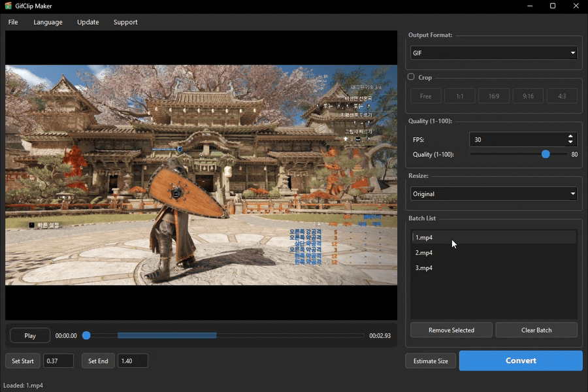This screenshot has width=588, height=392.
Task: Click the end time field showing 1.40
Action: point(133,361)
